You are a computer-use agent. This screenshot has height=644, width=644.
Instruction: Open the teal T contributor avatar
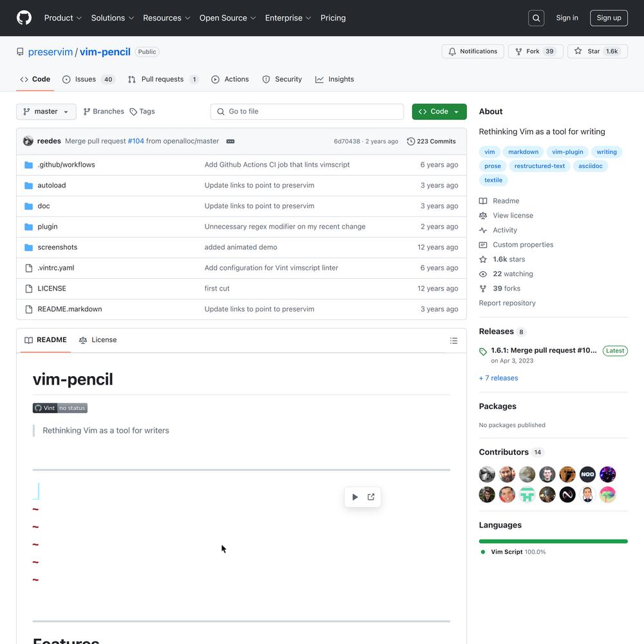(527, 495)
